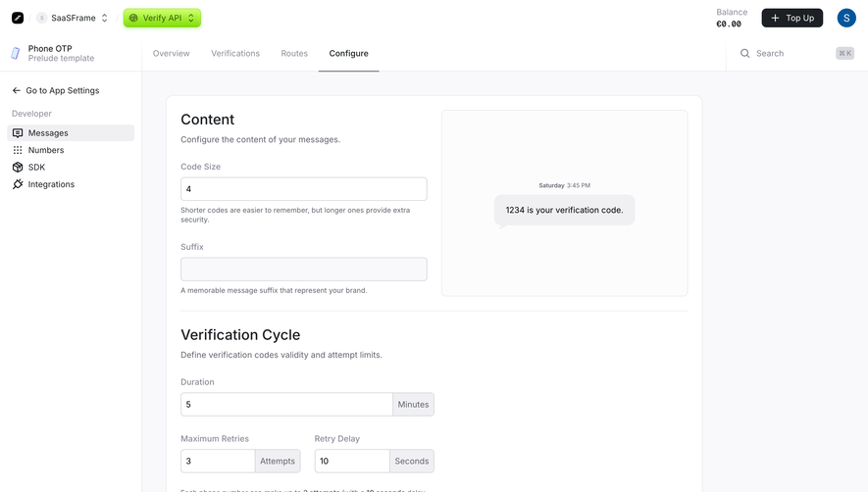Open Integrations in the sidebar

coord(71,184)
